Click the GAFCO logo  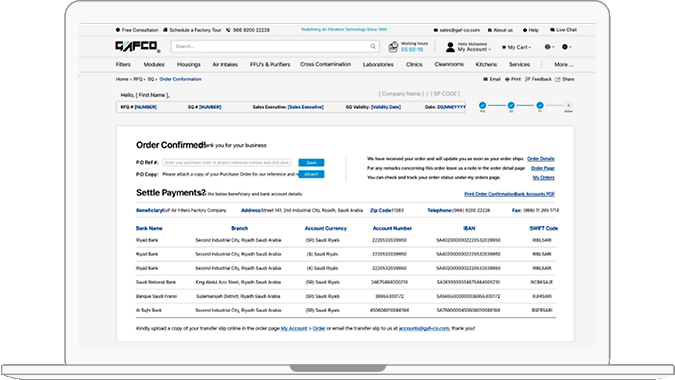tap(137, 46)
